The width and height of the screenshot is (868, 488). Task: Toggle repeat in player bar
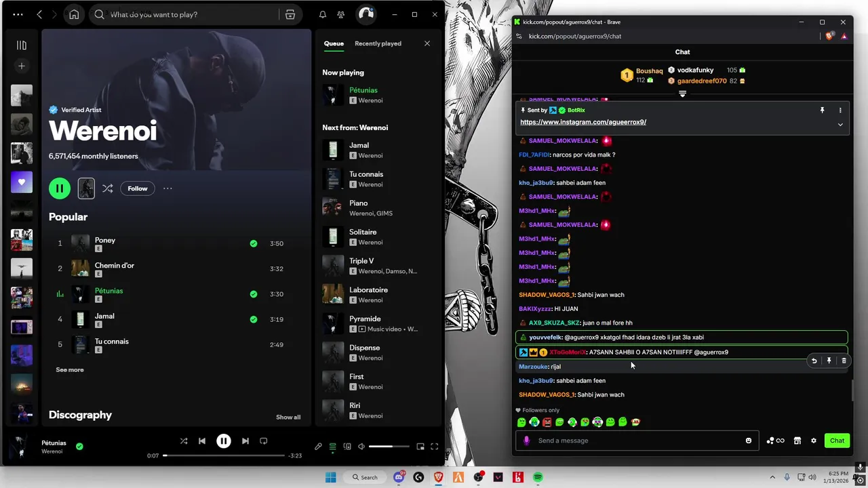(x=264, y=441)
